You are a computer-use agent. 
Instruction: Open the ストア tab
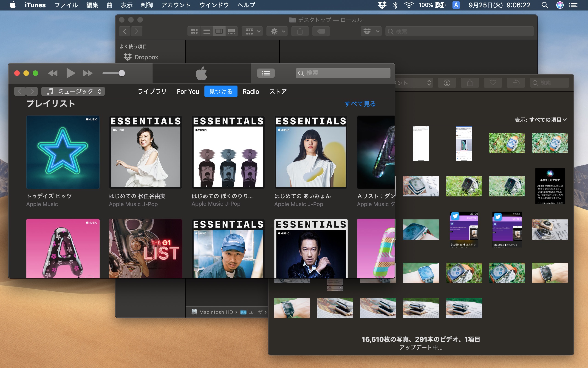click(x=278, y=92)
